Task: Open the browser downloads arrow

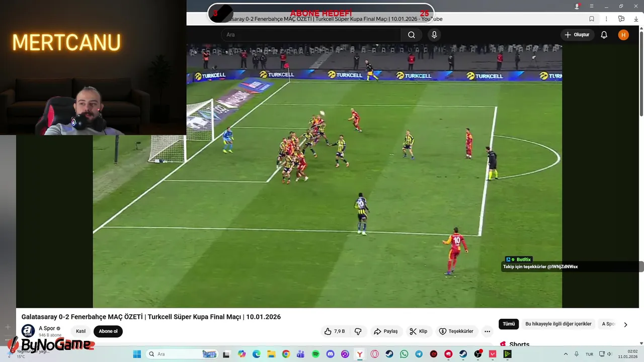Action: pyautogui.click(x=636, y=19)
